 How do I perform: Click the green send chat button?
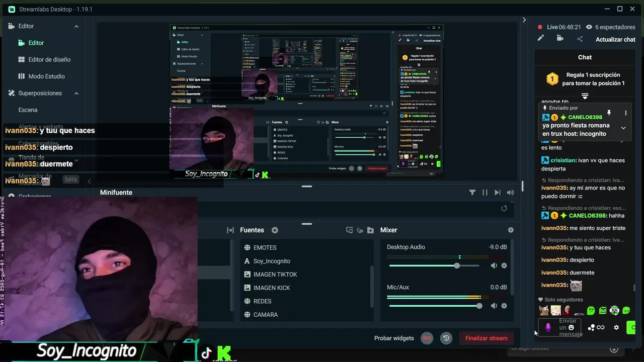click(631, 327)
